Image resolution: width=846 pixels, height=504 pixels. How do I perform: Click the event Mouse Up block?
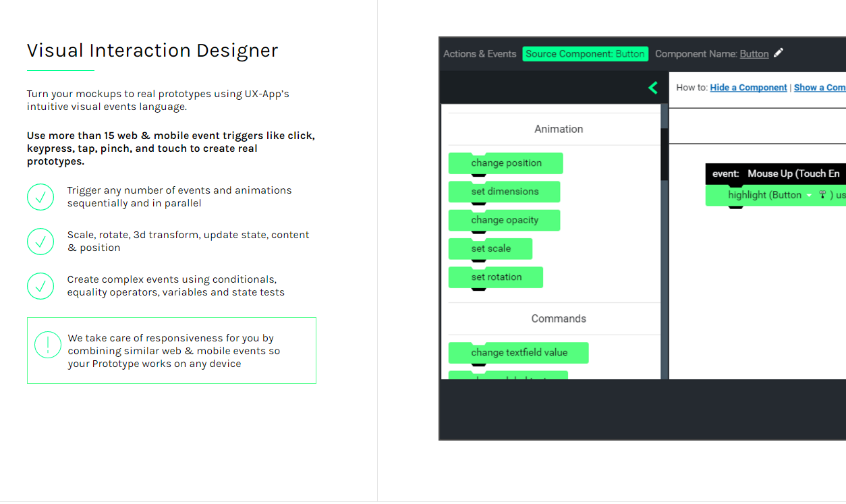point(776,174)
